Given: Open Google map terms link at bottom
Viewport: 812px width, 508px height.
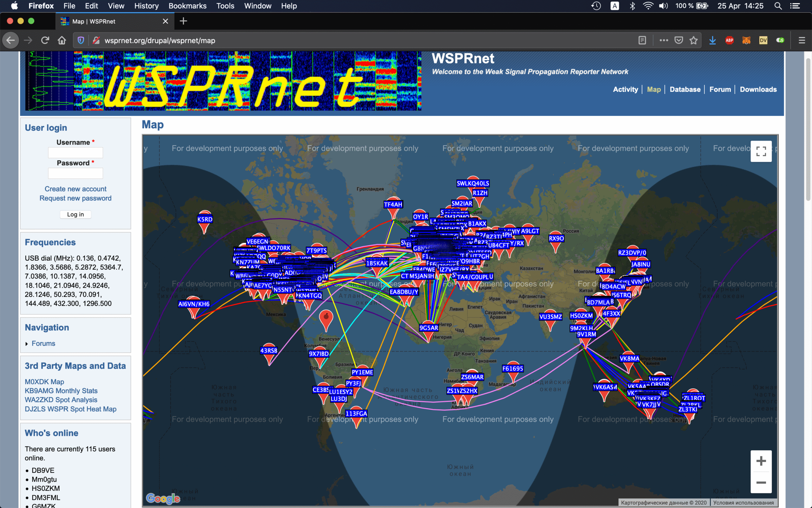Looking at the screenshot, I should [743, 503].
